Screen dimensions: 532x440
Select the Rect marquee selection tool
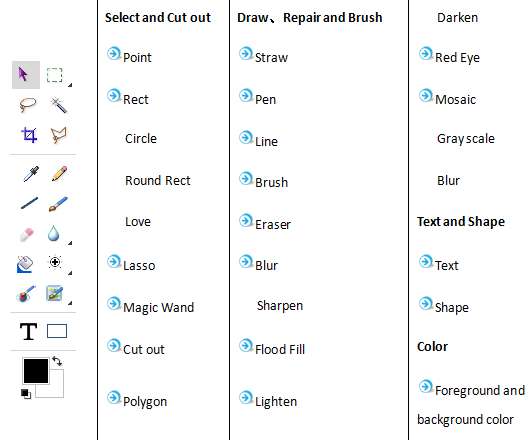pyautogui.click(x=54, y=75)
